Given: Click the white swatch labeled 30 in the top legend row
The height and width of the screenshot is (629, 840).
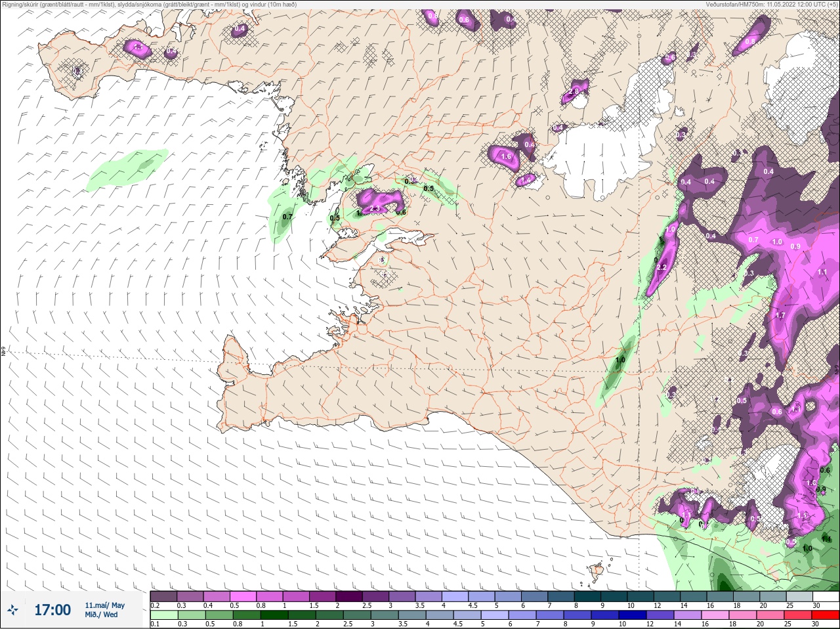Looking at the screenshot, I should point(826,596).
